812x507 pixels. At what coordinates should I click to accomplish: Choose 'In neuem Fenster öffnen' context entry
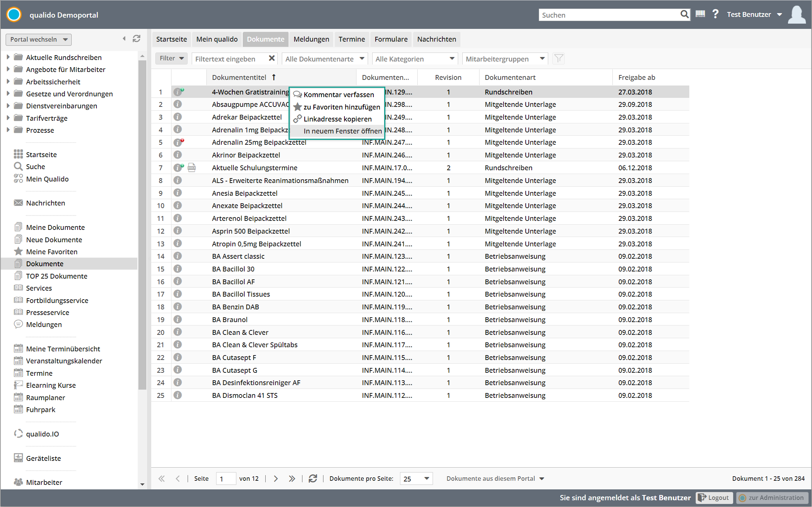coord(342,131)
